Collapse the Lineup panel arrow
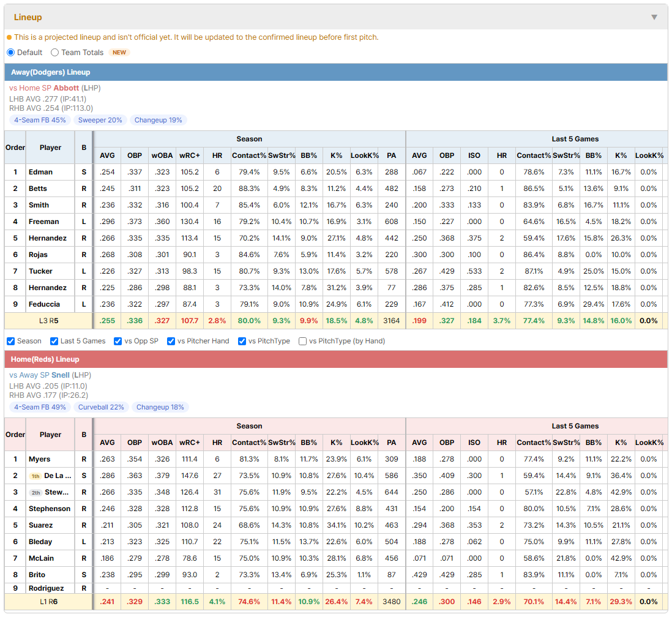 coord(654,17)
